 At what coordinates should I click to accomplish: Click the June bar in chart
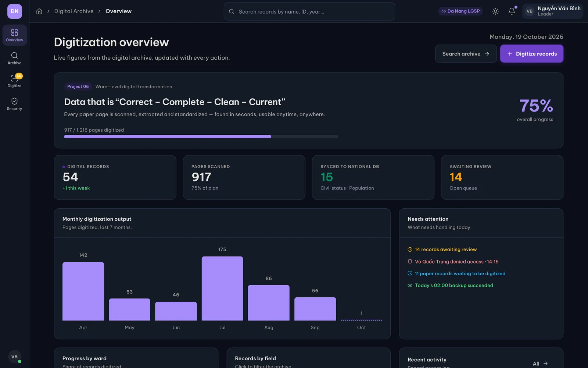pyautogui.click(x=176, y=311)
